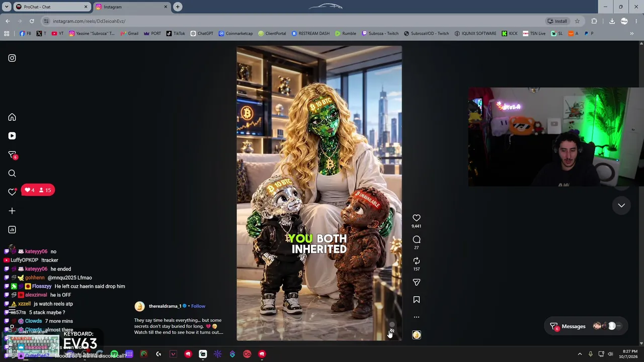Screen dimensions: 644x362
Task: Go to next reel with down chevron
Action: [621, 205]
